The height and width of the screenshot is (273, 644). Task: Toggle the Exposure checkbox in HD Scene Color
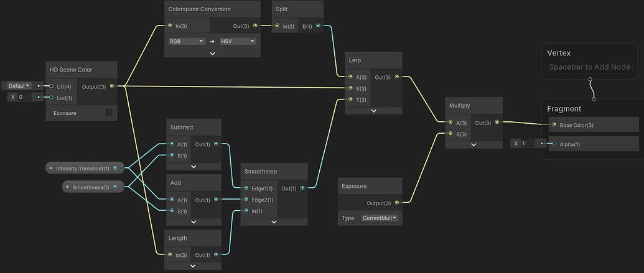point(109,113)
